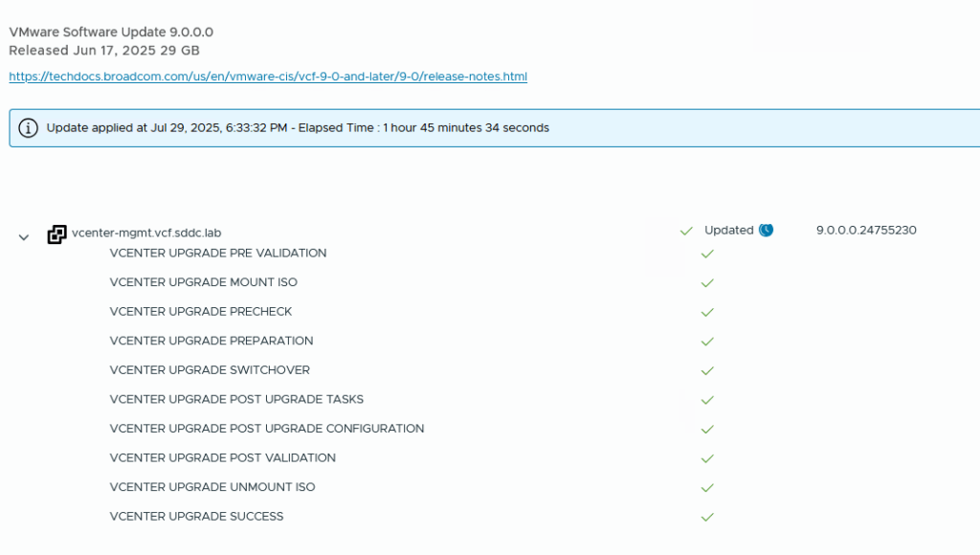Collapse the vcenter-mgmt.vcf.sddc.lab row

pos(24,236)
